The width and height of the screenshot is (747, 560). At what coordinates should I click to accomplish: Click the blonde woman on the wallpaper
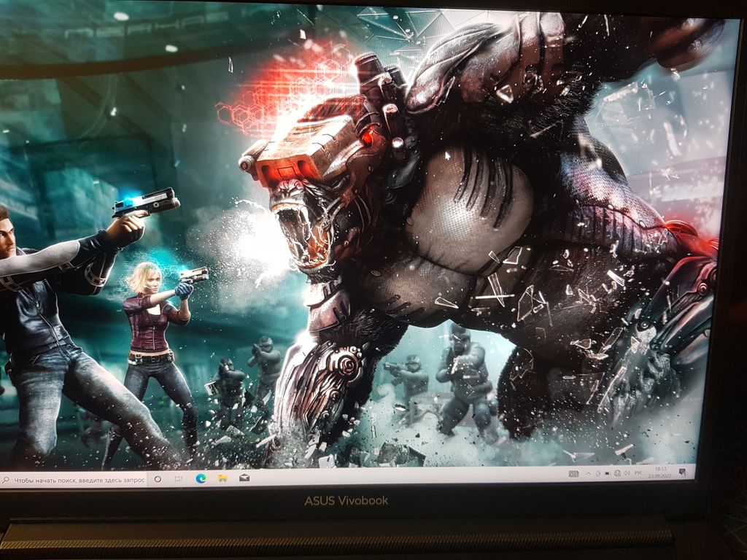150,321
